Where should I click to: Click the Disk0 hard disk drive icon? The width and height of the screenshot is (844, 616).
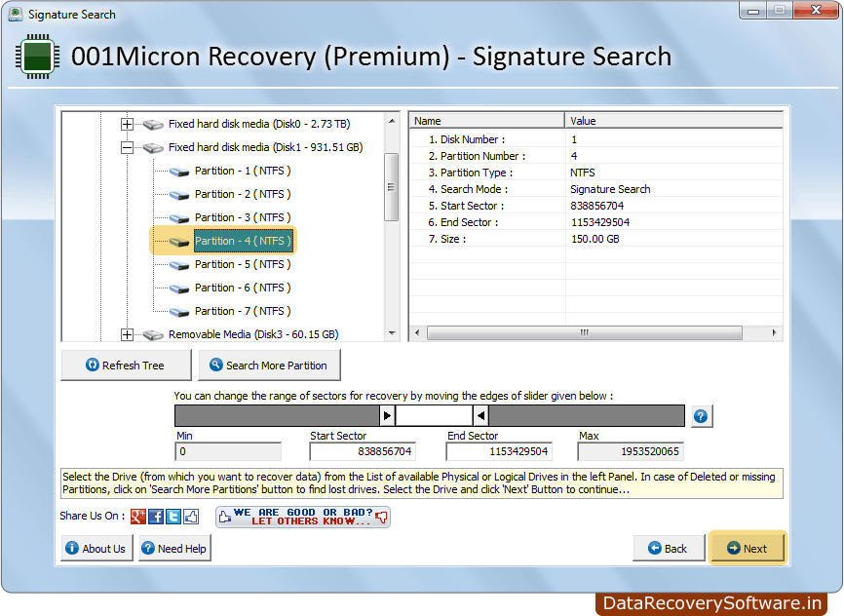(x=153, y=125)
